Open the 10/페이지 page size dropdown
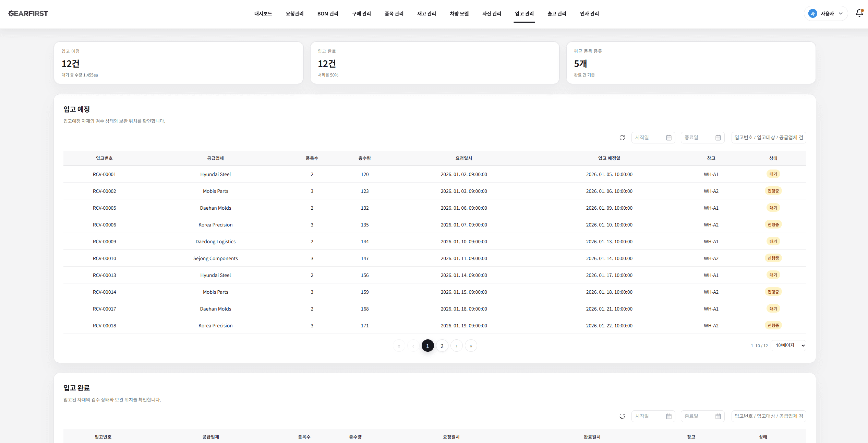 coord(788,346)
